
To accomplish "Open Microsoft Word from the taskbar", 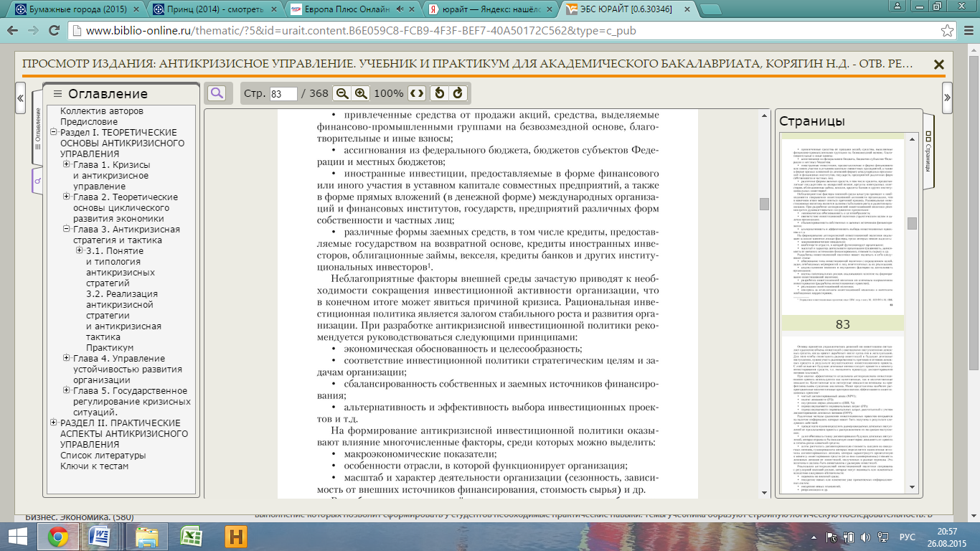I will click(98, 537).
